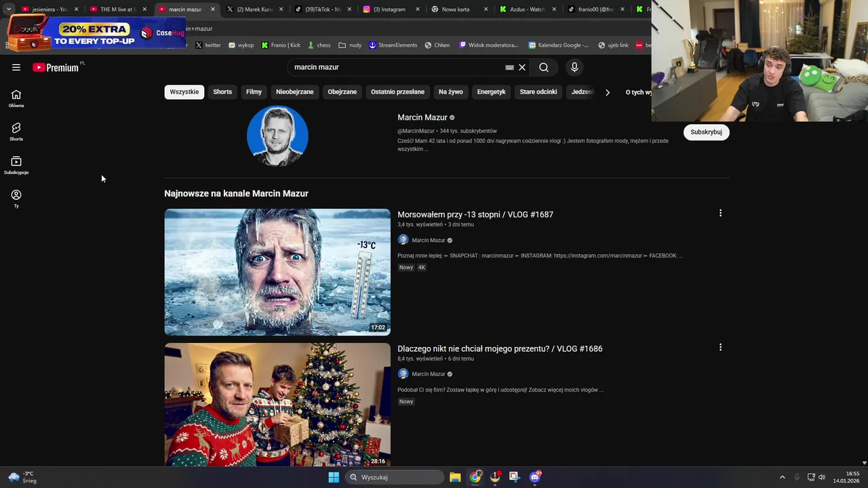
Task: Show hidden system tray icons
Action: 782,477
